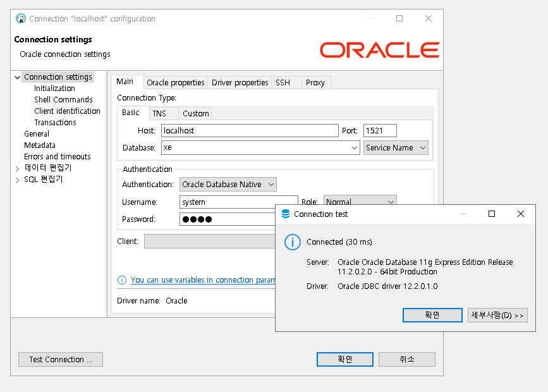
Task: Select General in the tree
Action: tap(37, 134)
